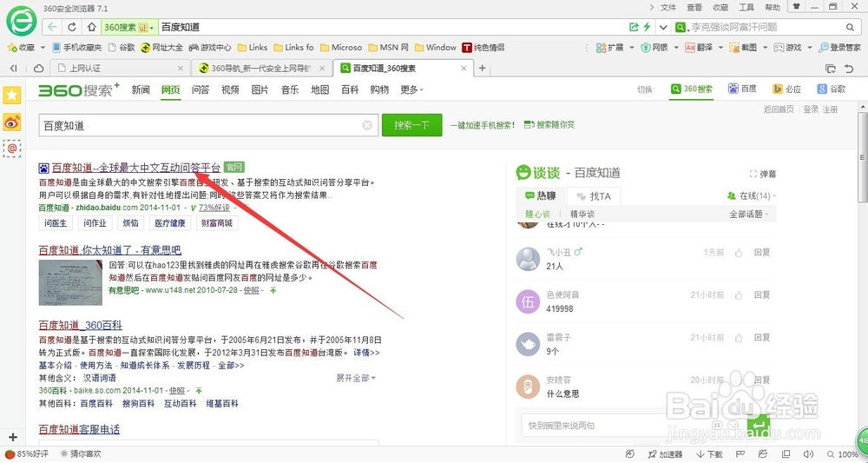
Task: Expand 展开全部 in the 360百科 result
Action: click(x=356, y=378)
